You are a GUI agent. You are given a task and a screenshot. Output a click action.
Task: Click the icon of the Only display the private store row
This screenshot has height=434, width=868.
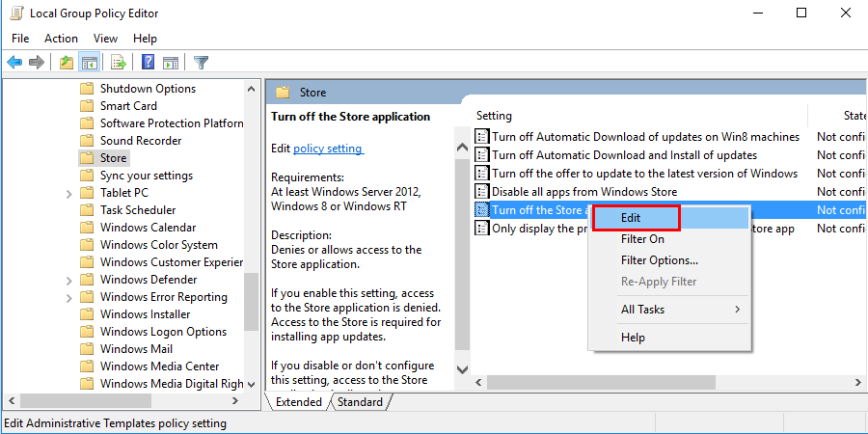483,228
